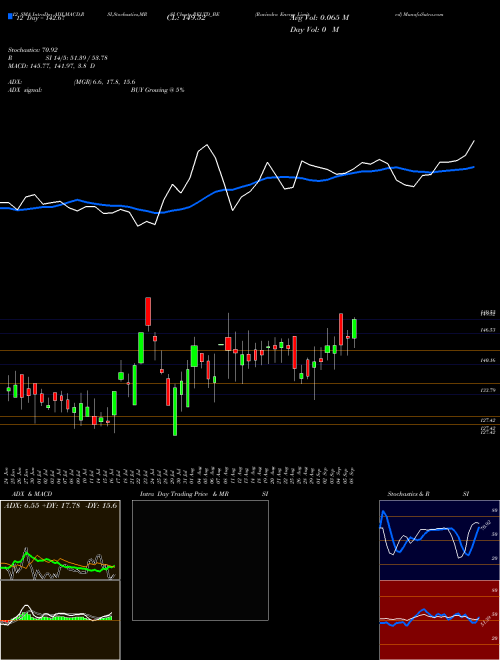
Task: Click the blue 12-day SMA legend square
Action: point(10,17)
